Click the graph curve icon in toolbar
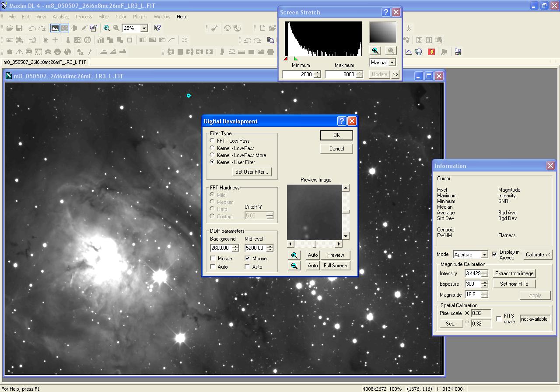This screenshot has height=392, width=560. 408,52
